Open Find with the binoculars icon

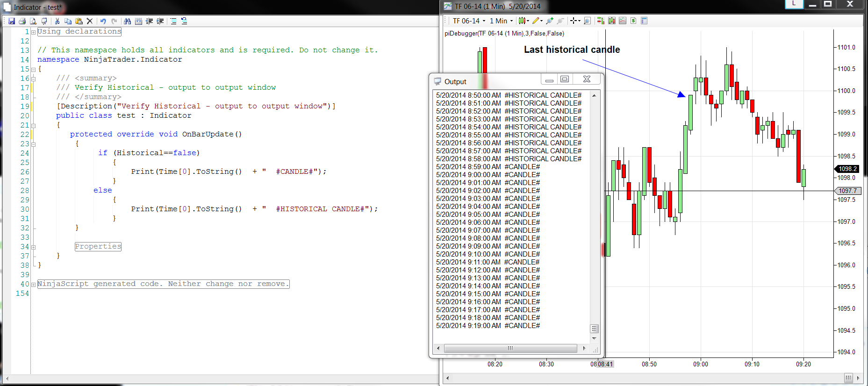127,21
